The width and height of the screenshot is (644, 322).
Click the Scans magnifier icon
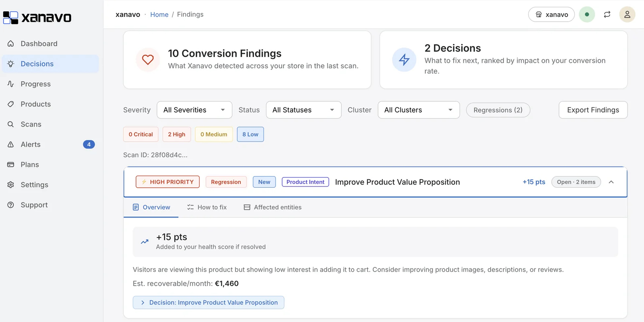[11, 124]
